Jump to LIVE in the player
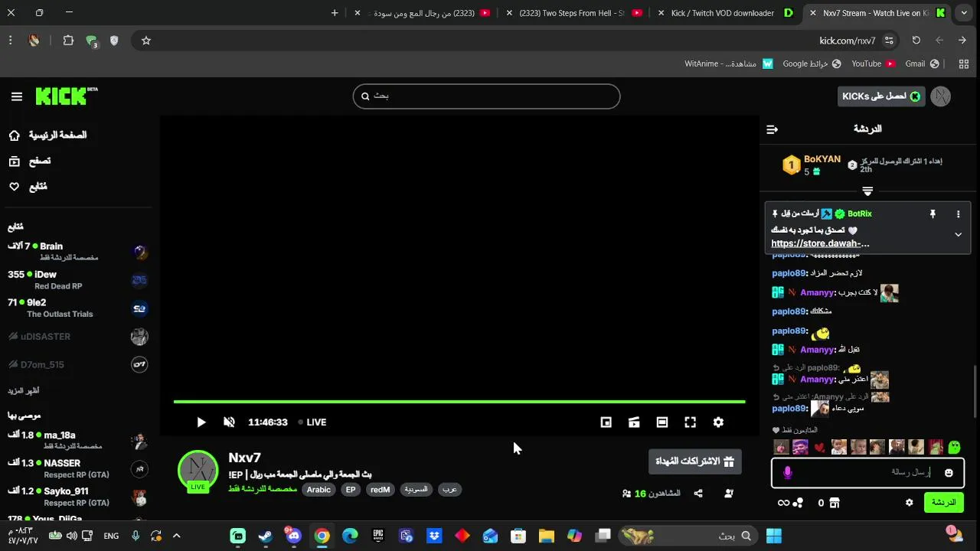Screen dimensions: 980x551 click(312, 422)
